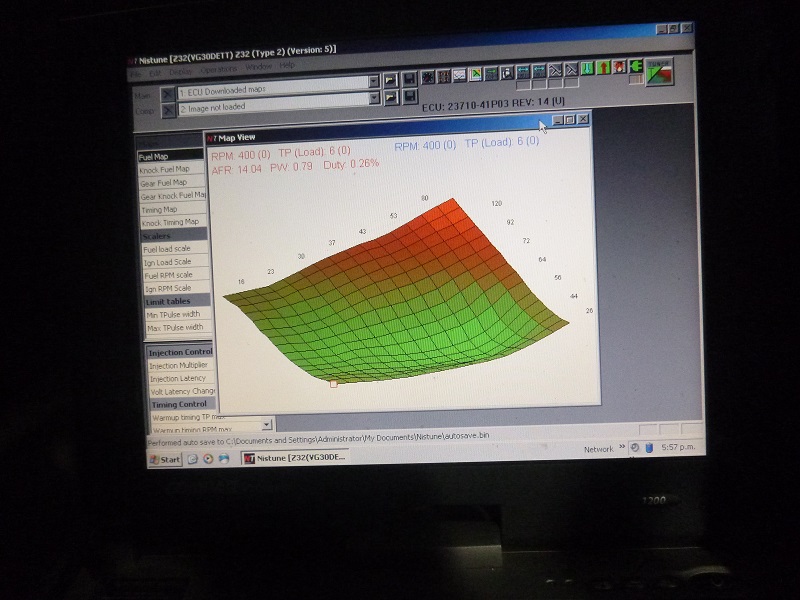Expand the Comp dropdown showing Image not loaded

click(373, 98)
